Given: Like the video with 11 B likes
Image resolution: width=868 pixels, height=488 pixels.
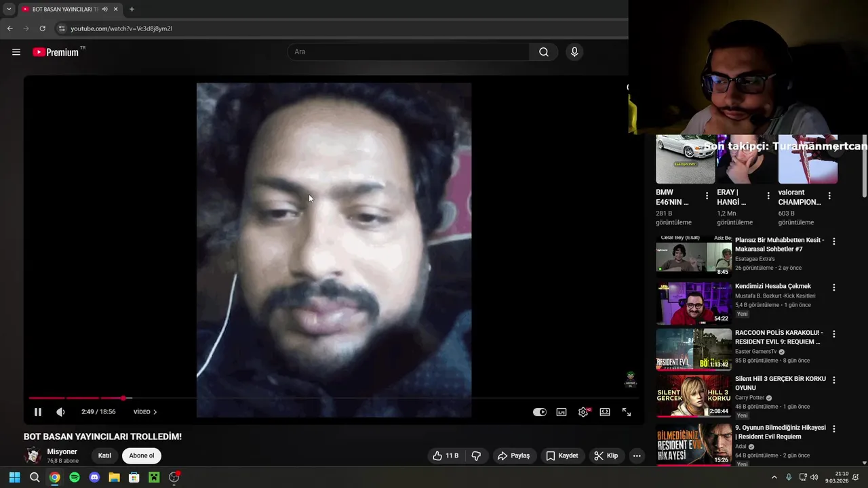Looking at the screenshot, I should 446,456.
